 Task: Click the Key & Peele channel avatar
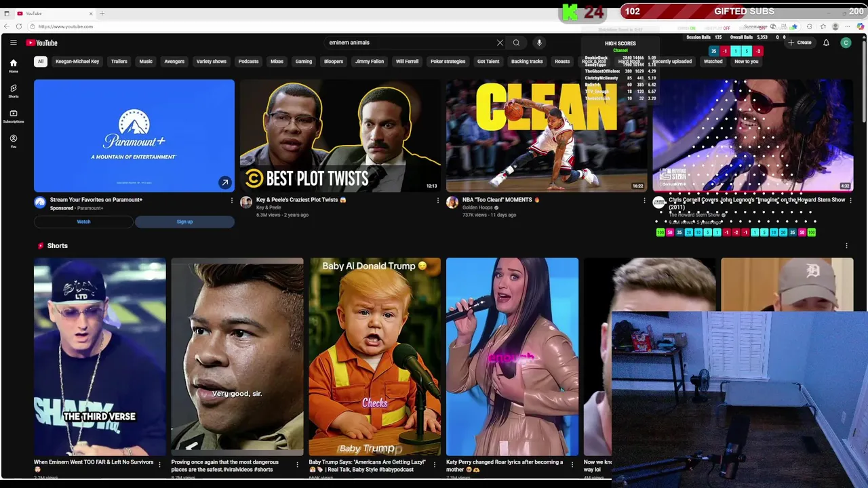click(x=246, y=203)
